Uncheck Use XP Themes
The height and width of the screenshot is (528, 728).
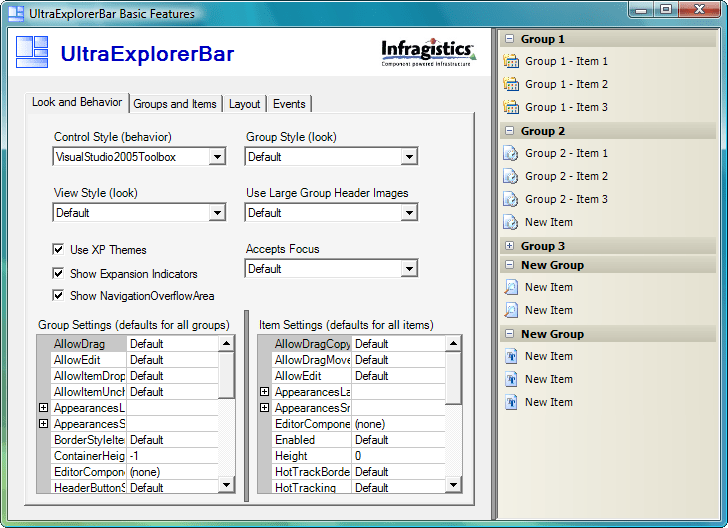click(58, 249)
